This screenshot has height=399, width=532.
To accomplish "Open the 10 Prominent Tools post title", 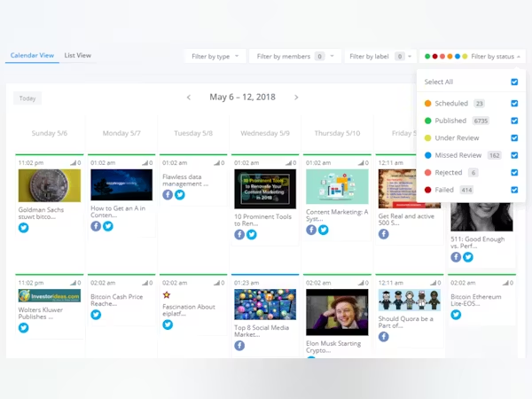I will click(263, 220).
